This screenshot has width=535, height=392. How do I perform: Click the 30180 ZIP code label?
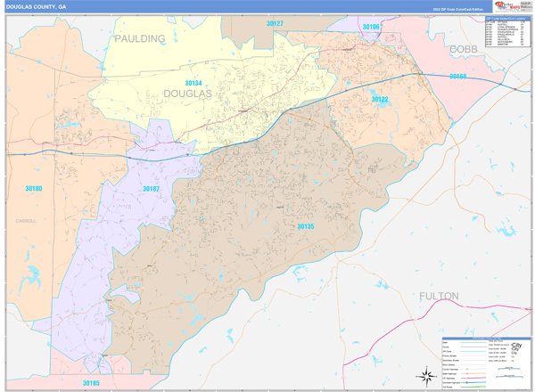tap(33, 189)
